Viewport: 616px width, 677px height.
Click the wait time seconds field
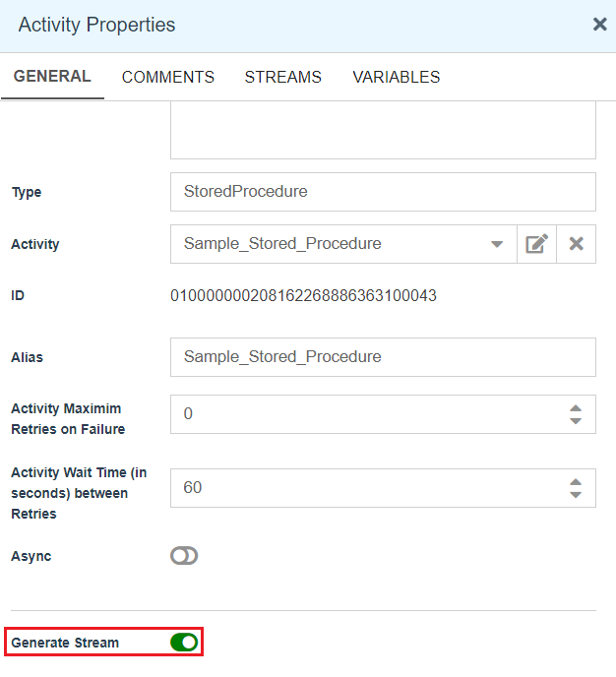[362, 488]
